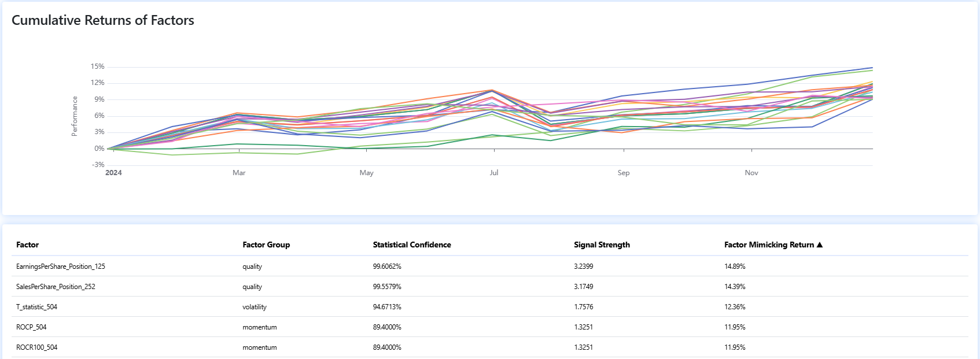Click the 1.7576 signal strength value
980x359 pixels.
click(x=583, y=307)
